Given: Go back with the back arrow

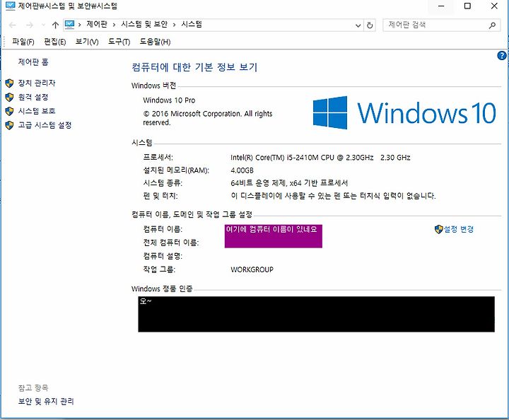Looking at the screenshot, I should pos(12,25).
